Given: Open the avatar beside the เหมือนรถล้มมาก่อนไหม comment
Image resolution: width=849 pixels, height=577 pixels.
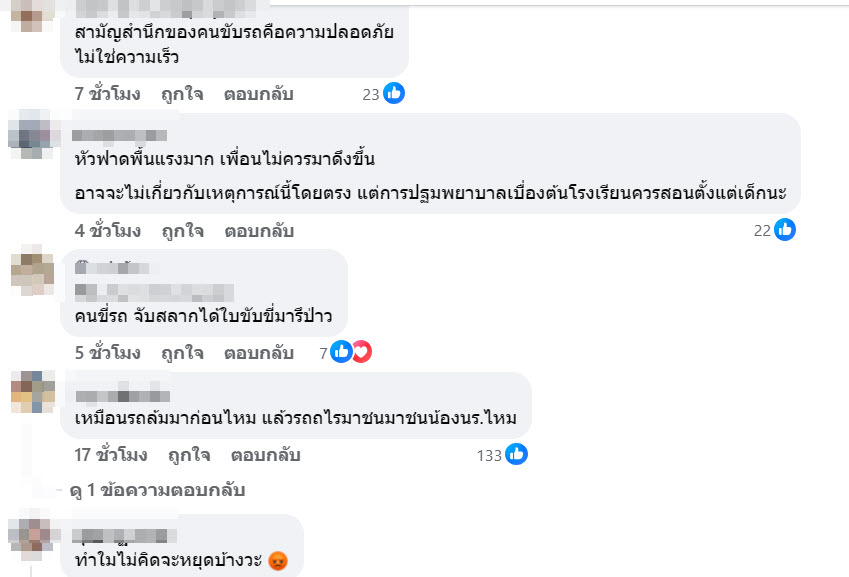Looking at the screenshot, I should pyautogui.click(x=32, y=392).
